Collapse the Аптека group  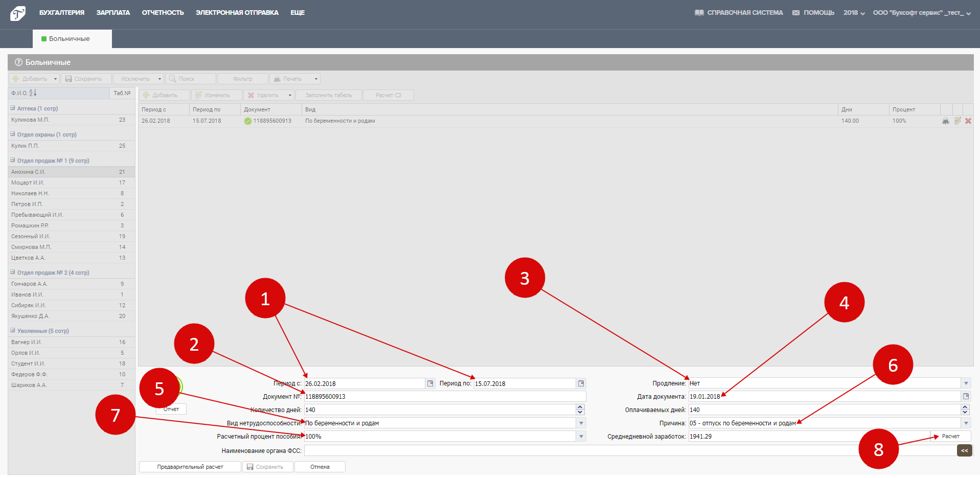tap(13, 108)
